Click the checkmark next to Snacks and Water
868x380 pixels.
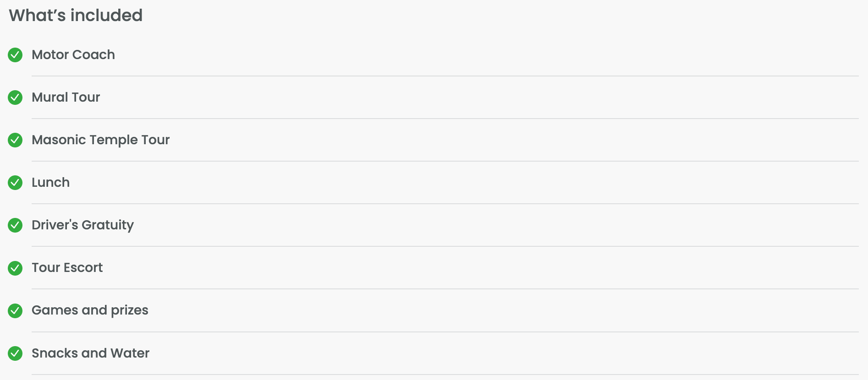tap(15, 353)
